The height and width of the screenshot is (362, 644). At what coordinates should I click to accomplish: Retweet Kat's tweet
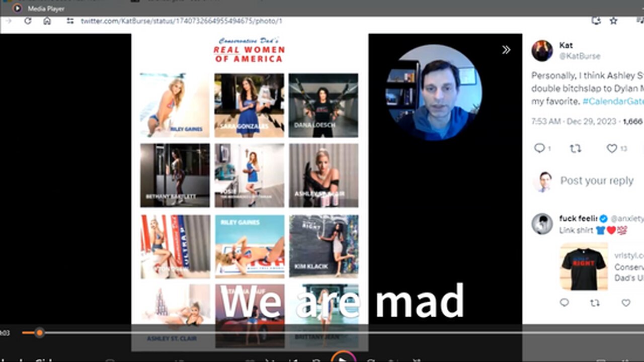coord(575,148)
